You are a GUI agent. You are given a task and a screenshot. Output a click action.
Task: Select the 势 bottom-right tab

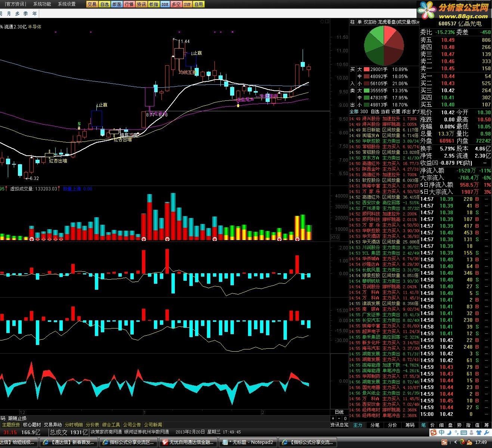pyautogui.click(x=459, y=425)
